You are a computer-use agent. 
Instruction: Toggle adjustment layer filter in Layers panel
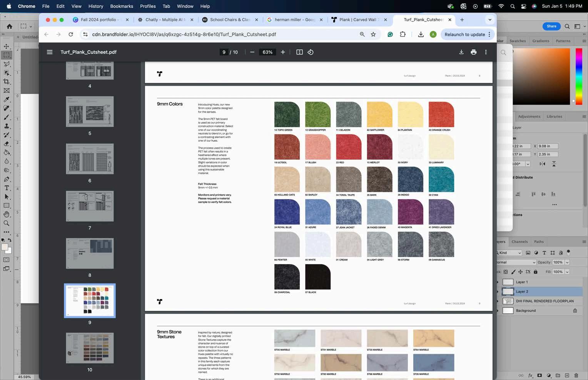coord(536,253)
